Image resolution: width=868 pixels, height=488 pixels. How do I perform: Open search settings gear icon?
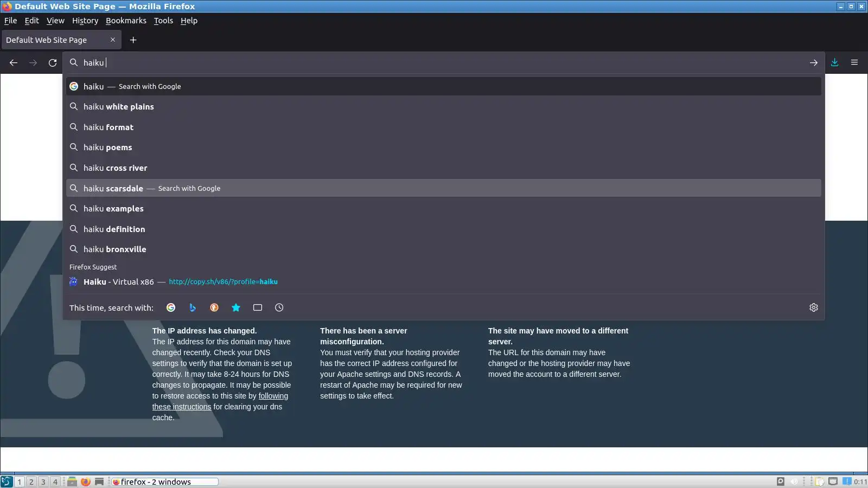pyautogui.click(x=814, y=307)
